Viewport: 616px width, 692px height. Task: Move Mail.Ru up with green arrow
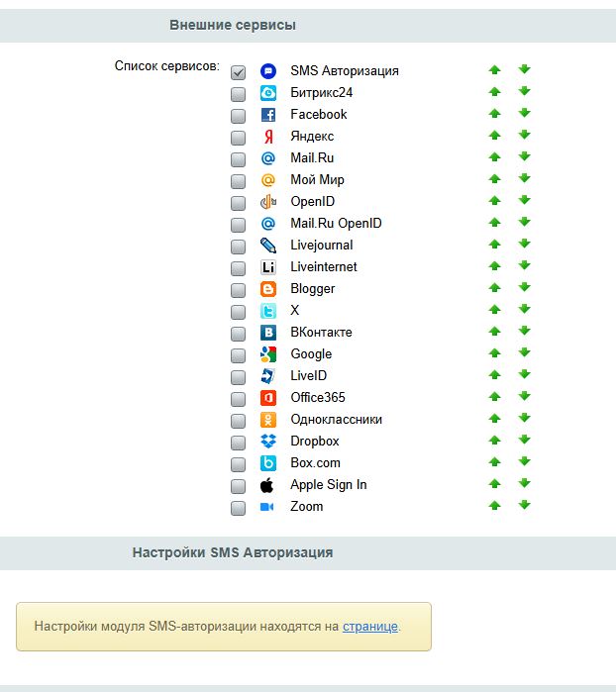coord(494,158)
